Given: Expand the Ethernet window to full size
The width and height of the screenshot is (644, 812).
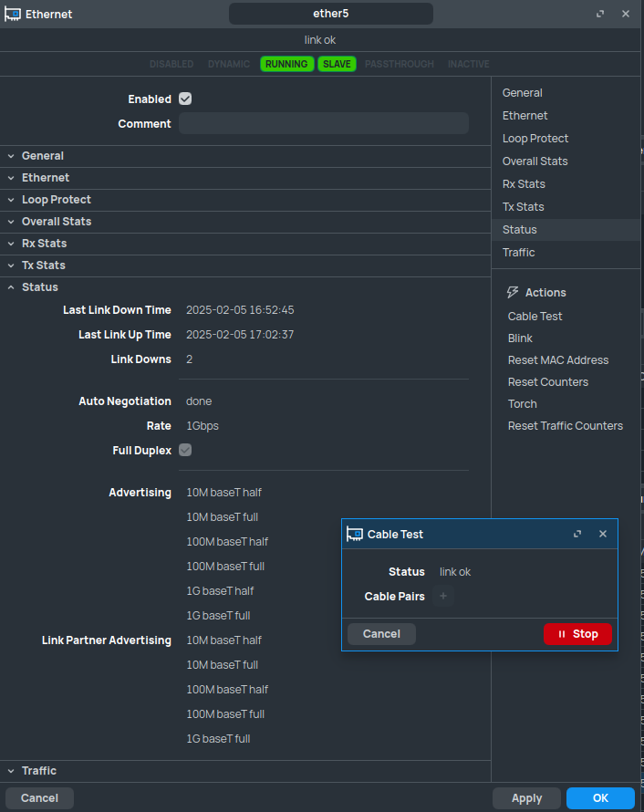Looking at the screenshot, I should [600, 14].
